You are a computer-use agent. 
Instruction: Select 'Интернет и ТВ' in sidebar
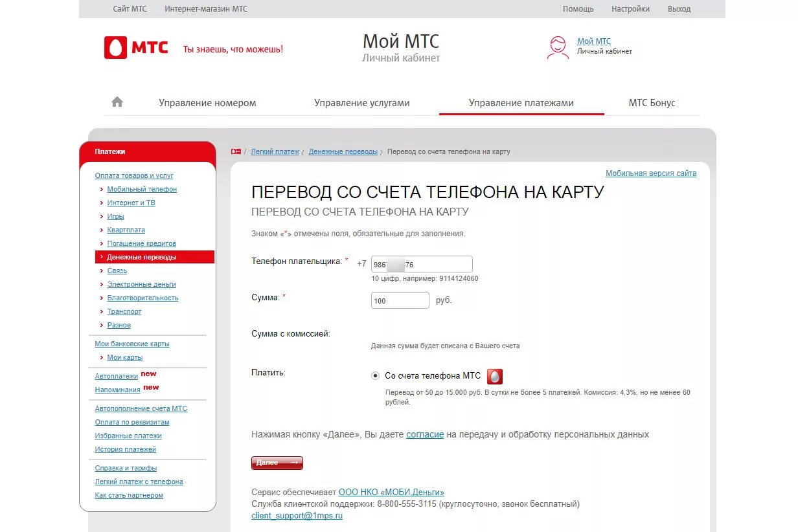131,203
